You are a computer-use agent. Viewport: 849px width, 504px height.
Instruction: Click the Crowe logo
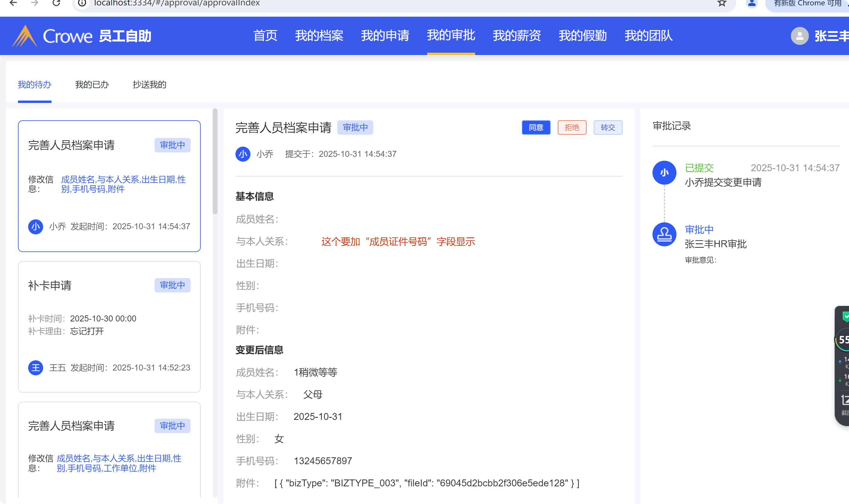point(52,36)
